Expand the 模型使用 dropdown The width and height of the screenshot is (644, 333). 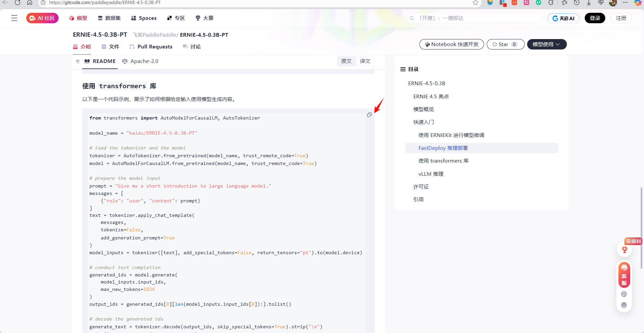547,44
